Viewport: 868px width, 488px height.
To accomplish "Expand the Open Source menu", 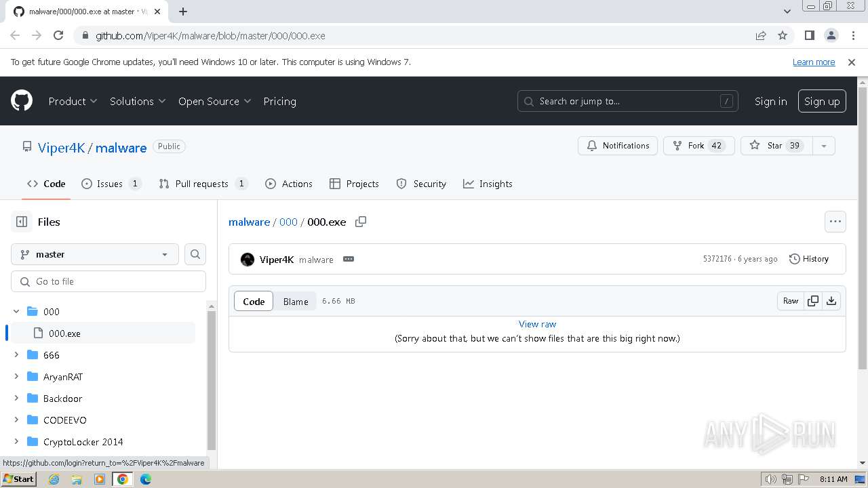I will [214, 101].
